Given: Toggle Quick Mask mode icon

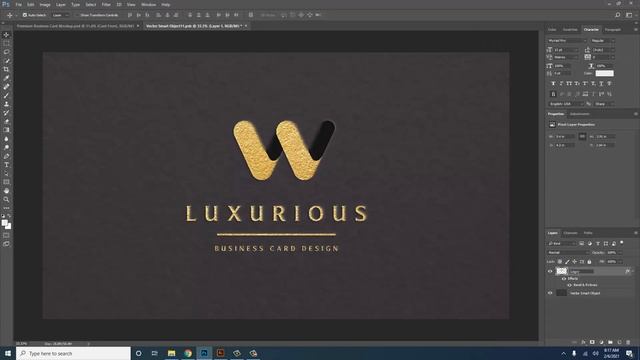Looking at the screenshot, I should click(6, 235).
